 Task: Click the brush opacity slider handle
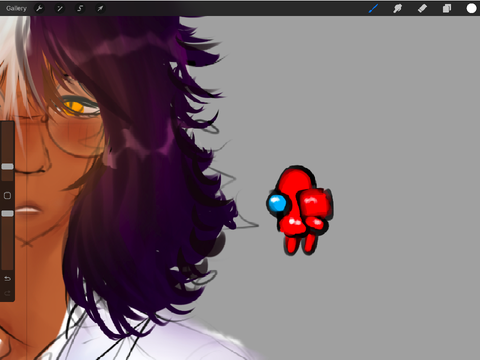[7, 213]
